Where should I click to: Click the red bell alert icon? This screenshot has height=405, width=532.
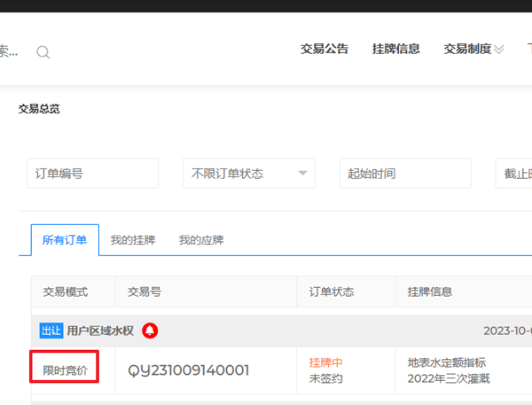tap(150, 331)
